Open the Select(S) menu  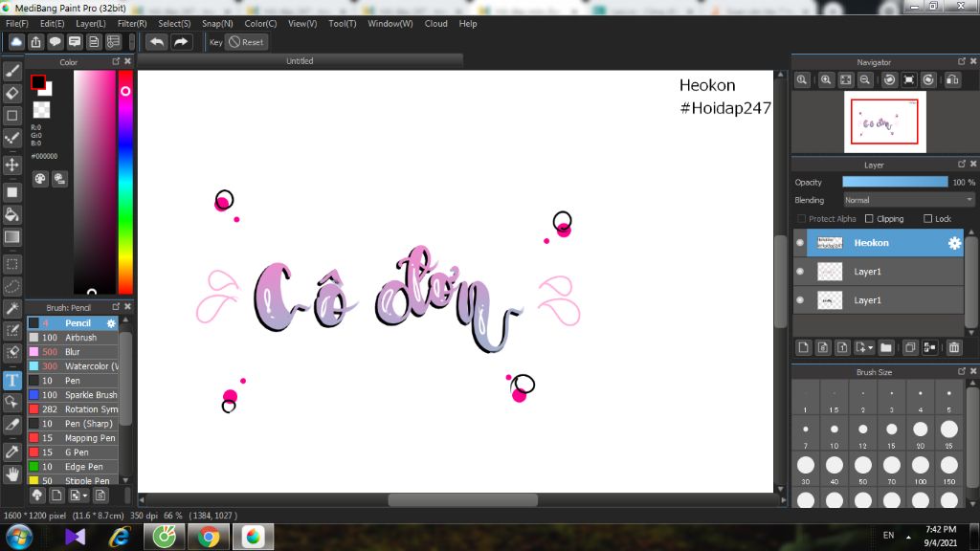(174, 23)
